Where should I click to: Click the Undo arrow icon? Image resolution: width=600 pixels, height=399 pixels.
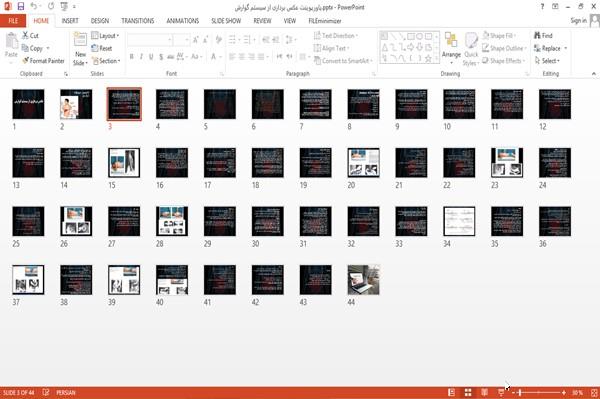(34, 6)
